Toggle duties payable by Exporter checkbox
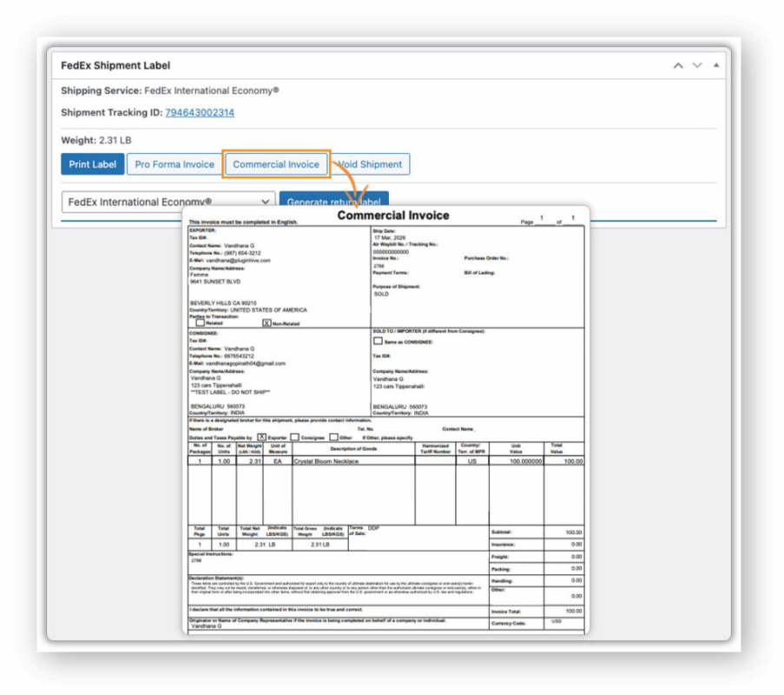Viewport: 784px width, 695px height. (x=261, y=437)
